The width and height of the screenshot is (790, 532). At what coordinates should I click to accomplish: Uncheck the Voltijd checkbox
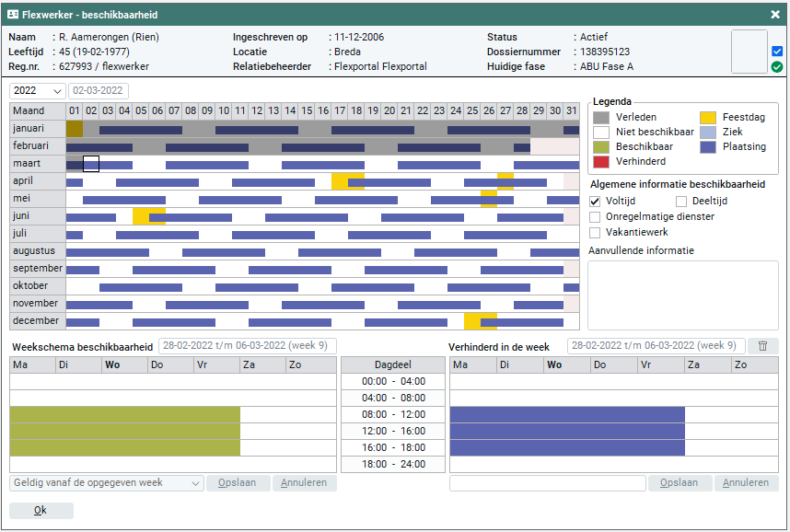pos(595,202)
